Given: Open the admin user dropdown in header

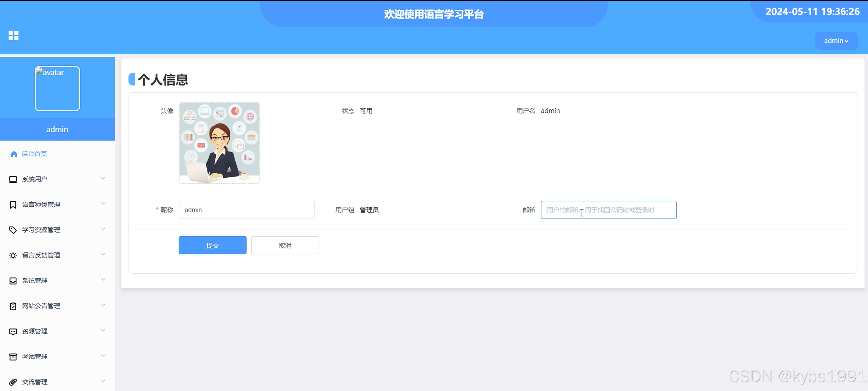Looking at the screenshot, I should click(836, 41).
